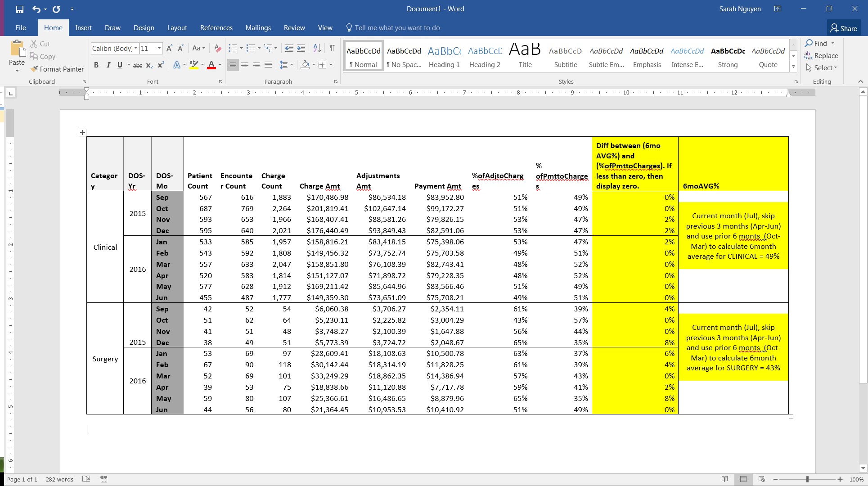
Task: Toggle Italic formatting
Action: tap(108, 65)
